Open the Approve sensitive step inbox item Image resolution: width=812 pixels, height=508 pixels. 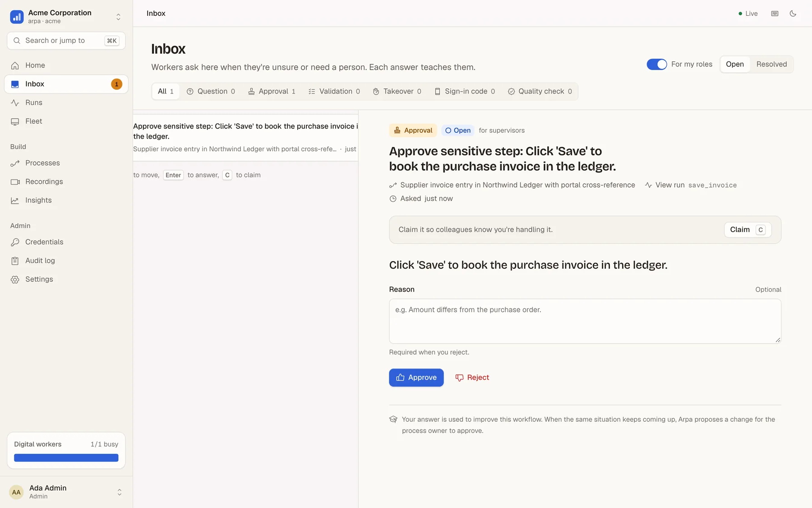pyautogui.click(x=245, y=137)
